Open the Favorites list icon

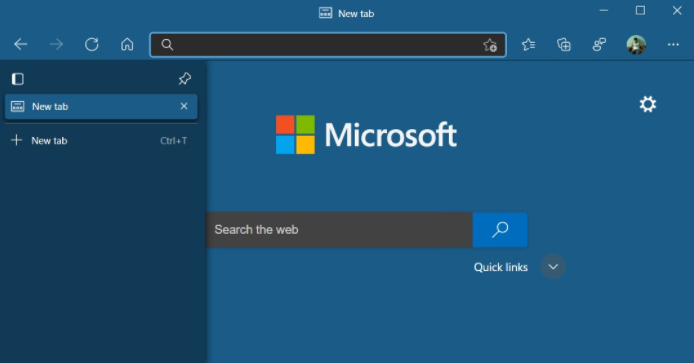(x=528, y=44)
